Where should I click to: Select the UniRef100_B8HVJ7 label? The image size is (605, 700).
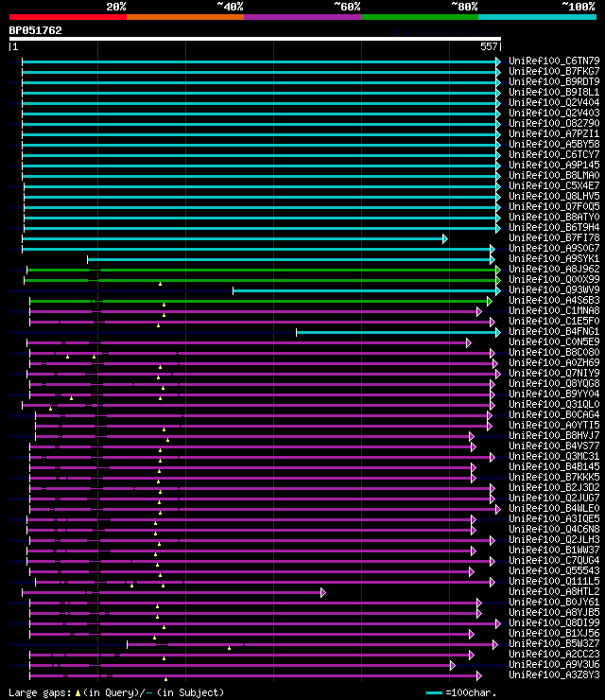[x=554, y=435]
